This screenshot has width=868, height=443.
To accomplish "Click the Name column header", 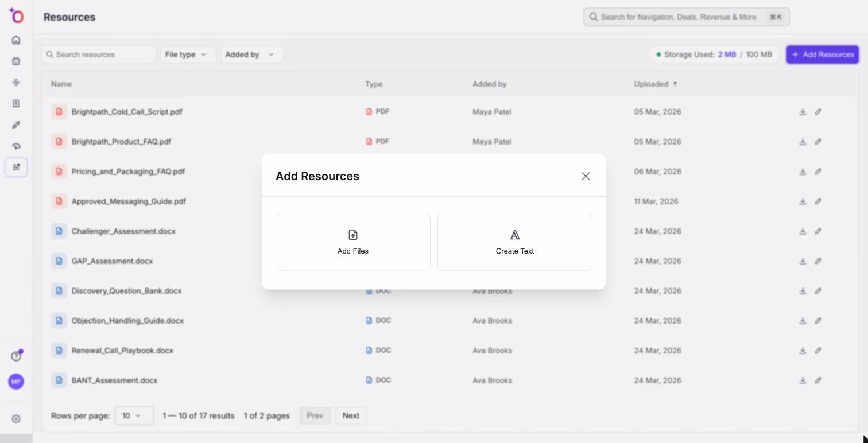I will 61,84.
